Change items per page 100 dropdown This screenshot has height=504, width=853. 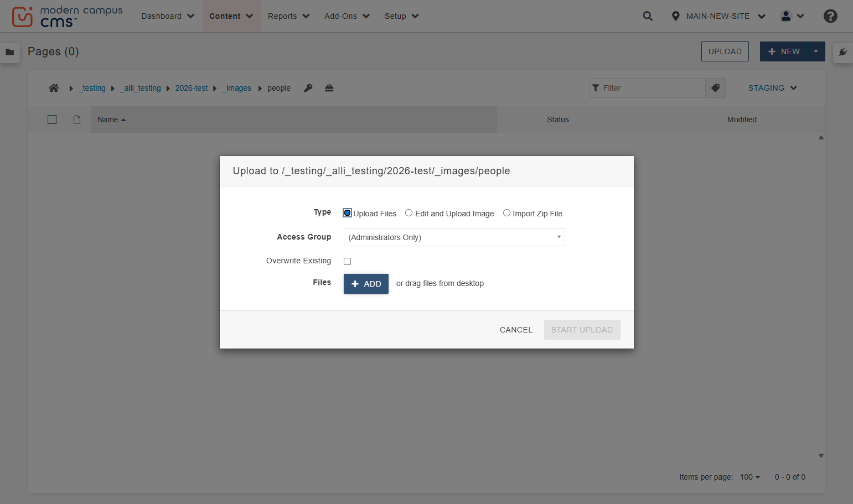tap(750, 477)
